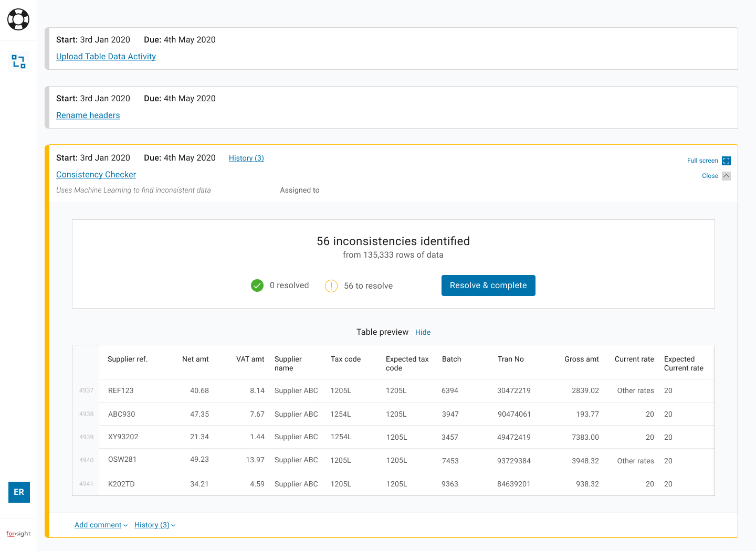The image size is (756, 551).
Task: Click the lifebuoy logo icon in sidebar
Action: click(x=18, y=20)
